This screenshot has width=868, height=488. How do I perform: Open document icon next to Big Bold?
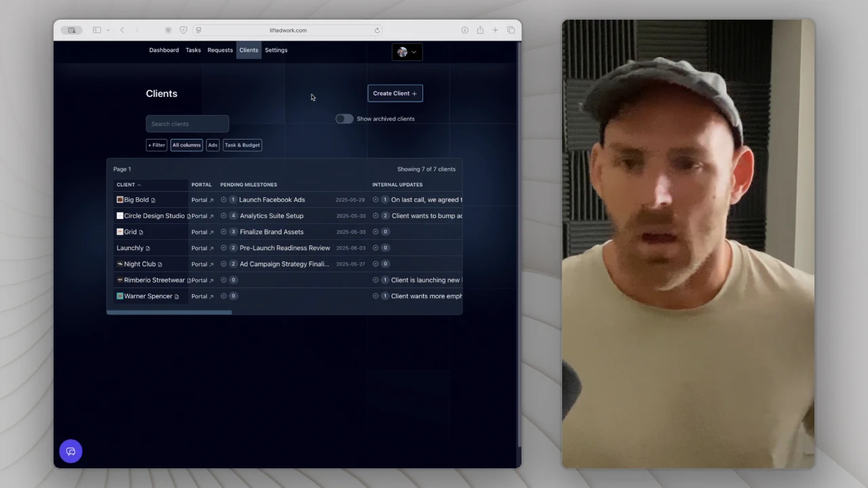click(153, 200)
